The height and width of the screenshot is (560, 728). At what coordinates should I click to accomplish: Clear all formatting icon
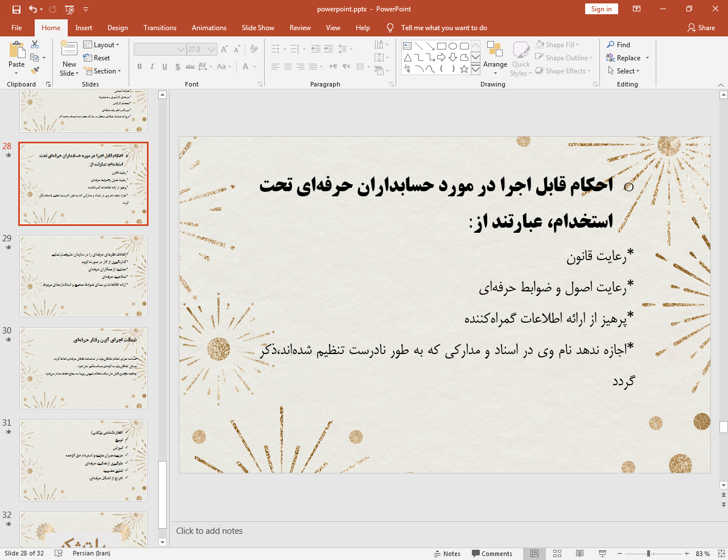click(254, 50)
